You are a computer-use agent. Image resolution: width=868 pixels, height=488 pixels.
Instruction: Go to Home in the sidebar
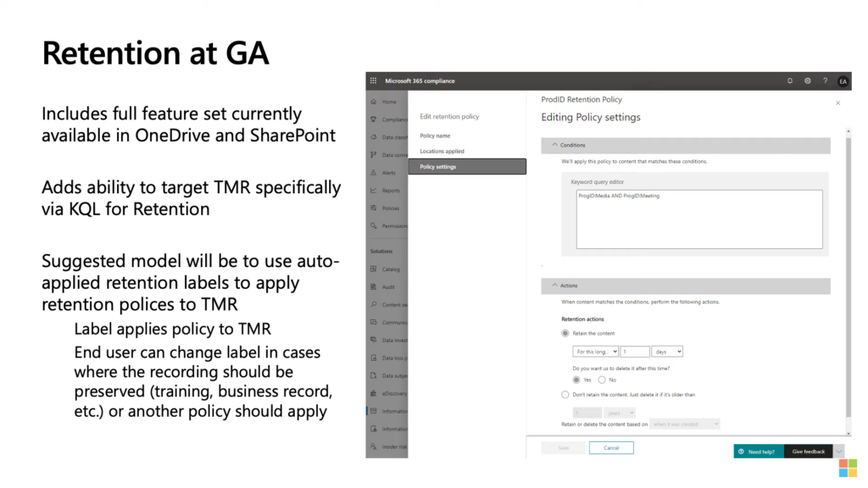[x=387, y=102]
